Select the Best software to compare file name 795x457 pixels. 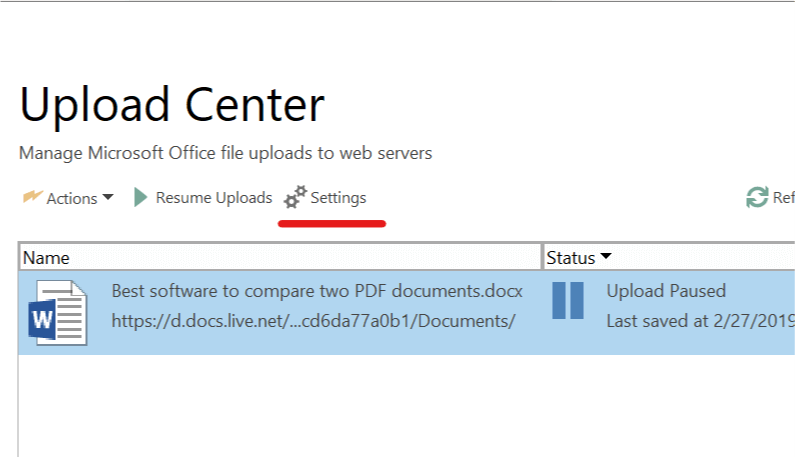click(x=317, y=291)
